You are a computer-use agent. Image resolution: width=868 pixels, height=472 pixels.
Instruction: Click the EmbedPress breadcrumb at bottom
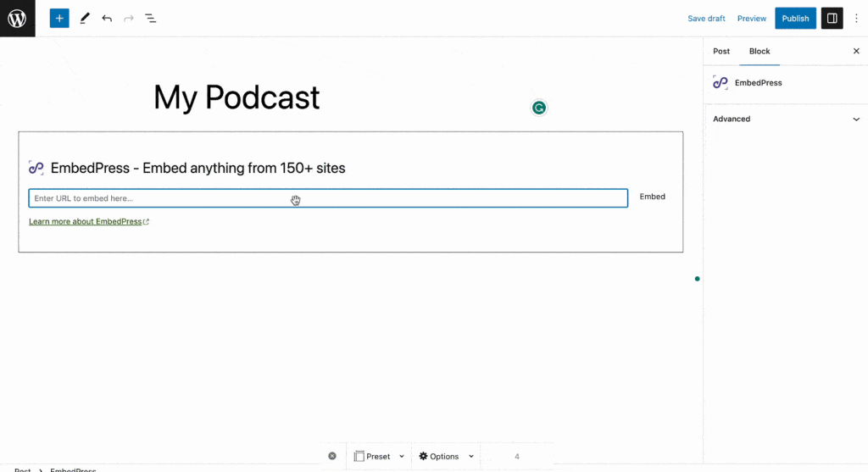[73, 469]
